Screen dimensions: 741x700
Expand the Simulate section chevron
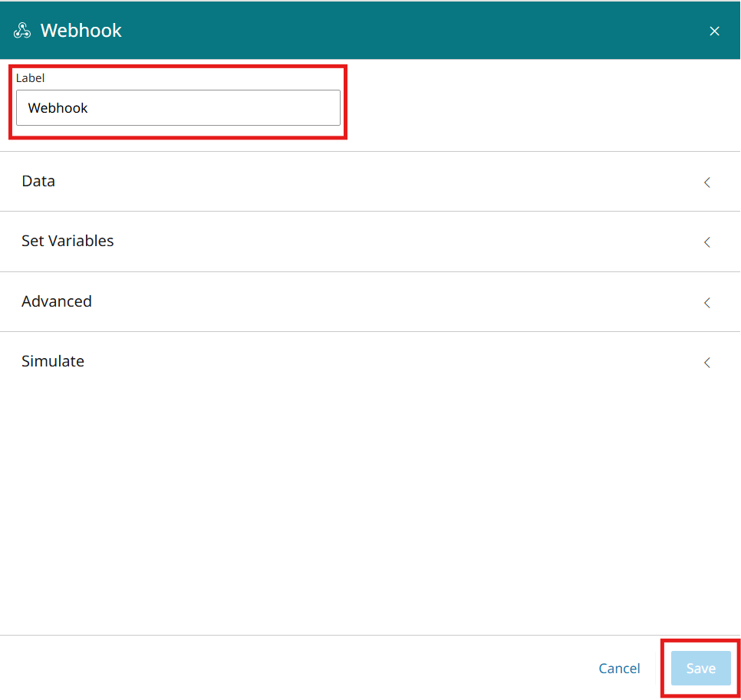click(x=707, y=363)
